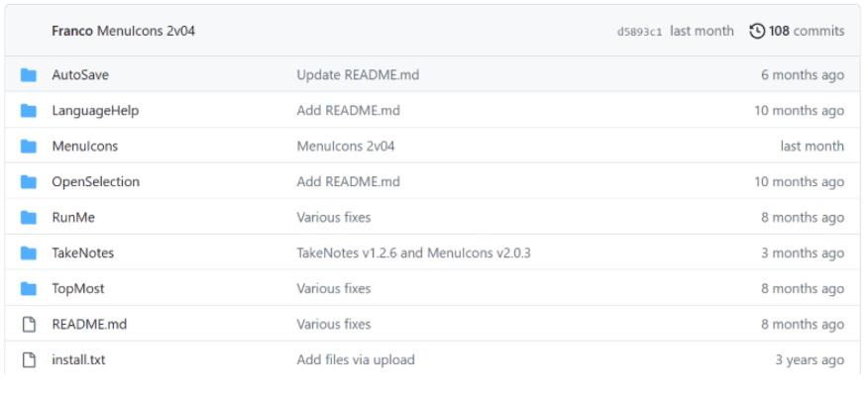The image size is (868, 398).
Task: Open the TopMost folder
Action: (x=78, y=289)
